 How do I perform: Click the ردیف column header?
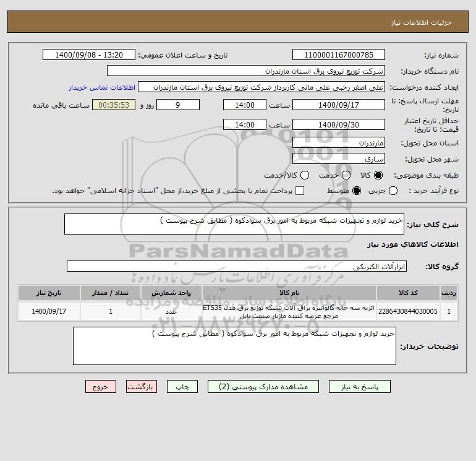click(449, 293)
